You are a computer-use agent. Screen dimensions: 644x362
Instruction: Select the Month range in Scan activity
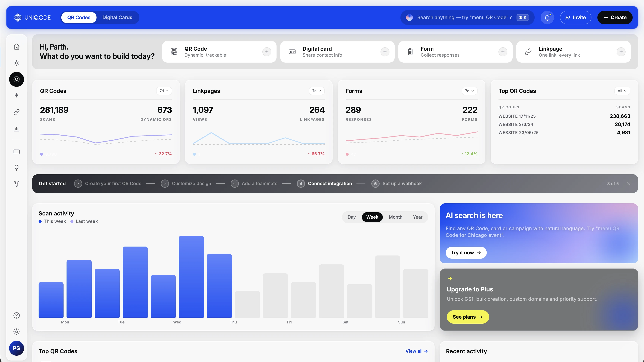pos(395,217)
